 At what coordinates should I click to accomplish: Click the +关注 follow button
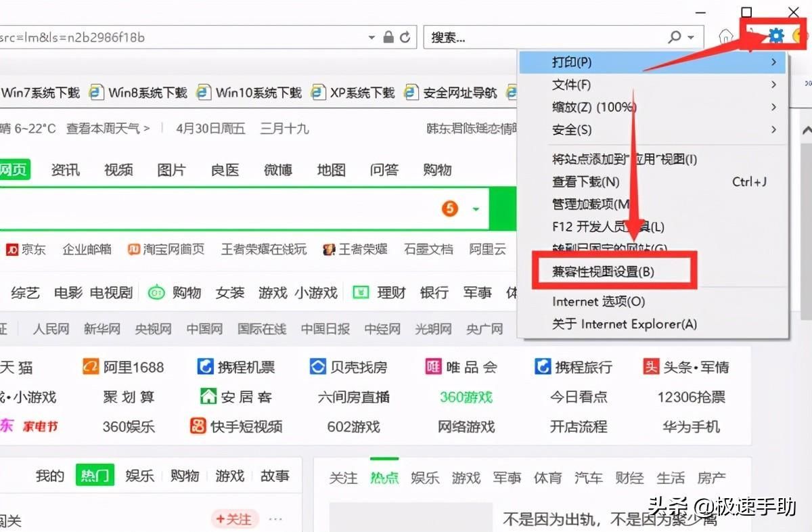click(x=235, y=519)
